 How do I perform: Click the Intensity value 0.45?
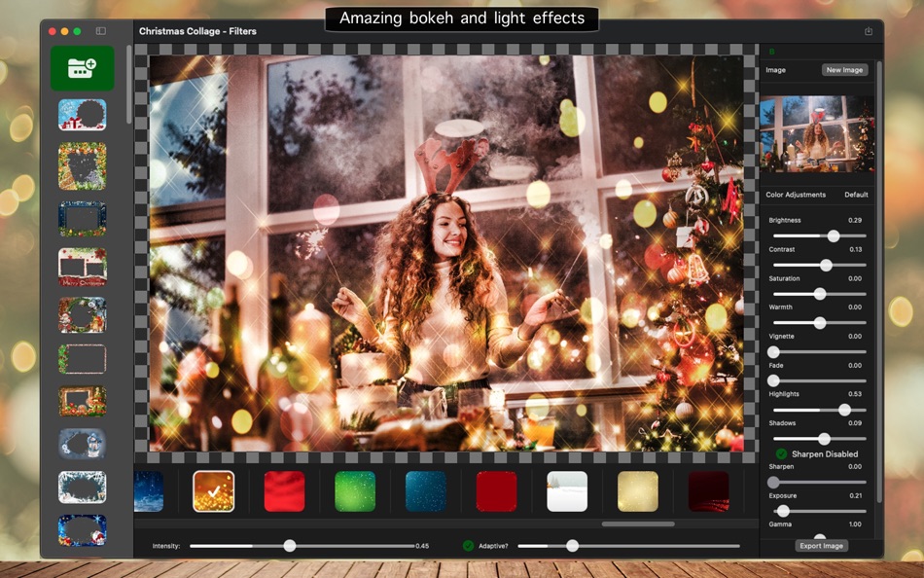coord(422,546)
